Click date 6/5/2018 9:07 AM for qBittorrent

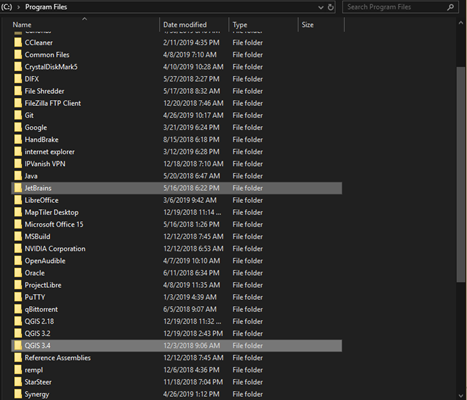pyautogui.click(x=190, y=309)
